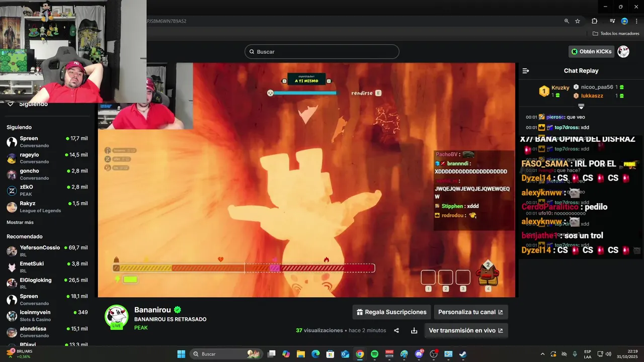Bookmark this page with the star icon

click(x=578, y=21)
